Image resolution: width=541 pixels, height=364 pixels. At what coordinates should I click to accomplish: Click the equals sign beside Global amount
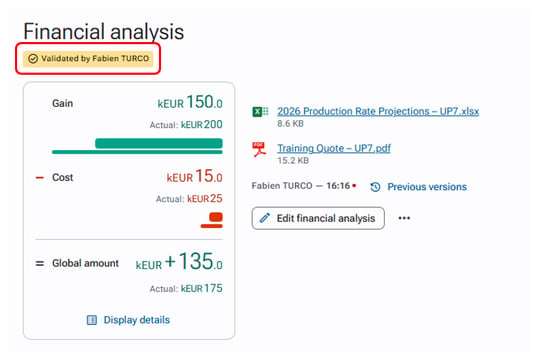coord(40,264)
